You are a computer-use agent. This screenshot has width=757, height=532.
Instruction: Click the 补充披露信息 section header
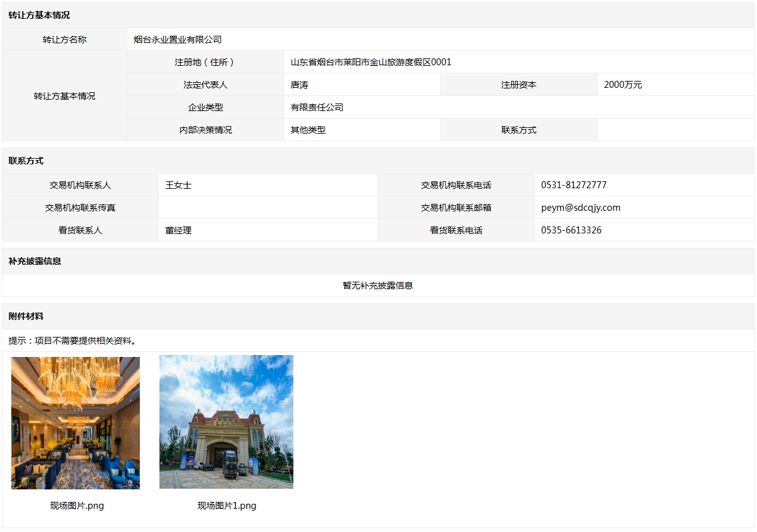coord(35,261)
